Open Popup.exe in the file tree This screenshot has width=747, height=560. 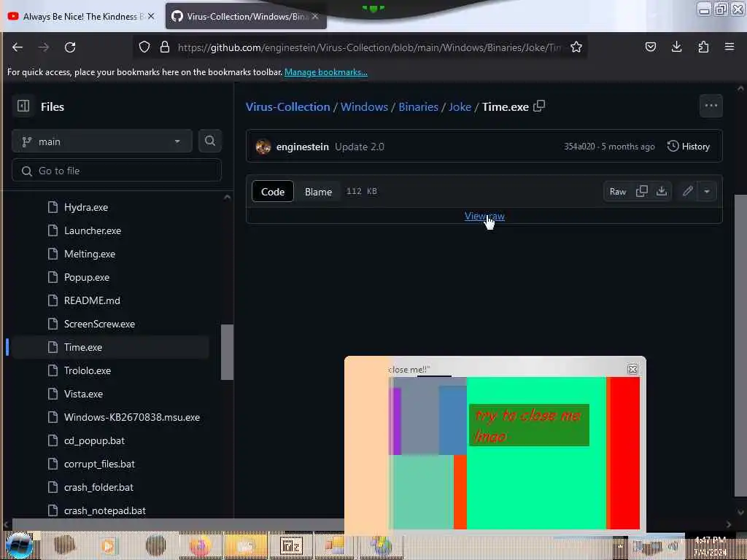tap(87, 278)
